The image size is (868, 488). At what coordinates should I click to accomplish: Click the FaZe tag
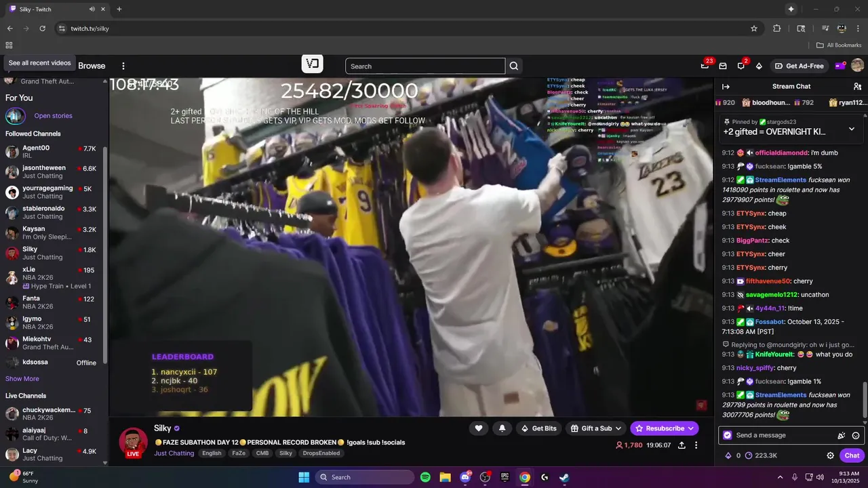[239, 453]
